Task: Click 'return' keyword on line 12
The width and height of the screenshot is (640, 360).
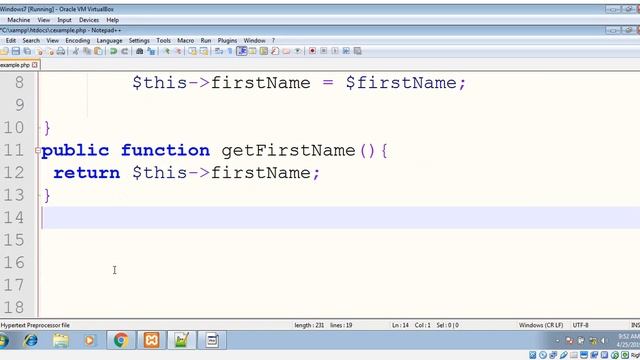Action: pos(87,173)
